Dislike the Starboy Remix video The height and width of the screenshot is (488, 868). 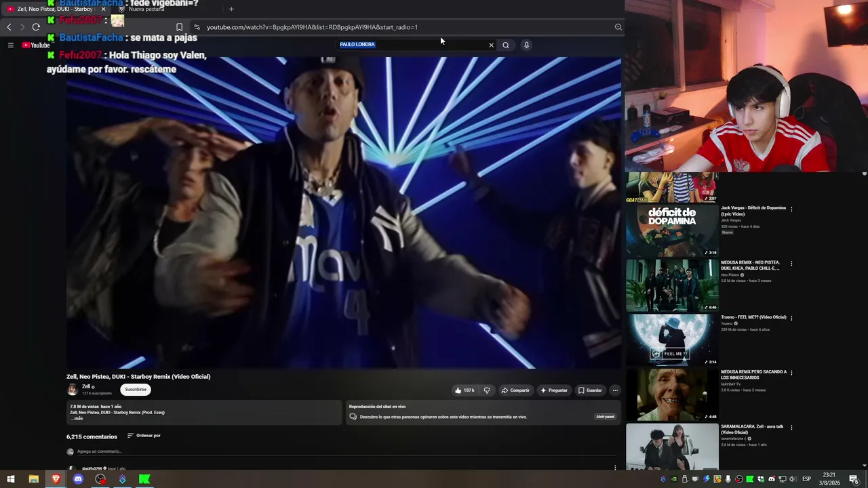(487, 390)
